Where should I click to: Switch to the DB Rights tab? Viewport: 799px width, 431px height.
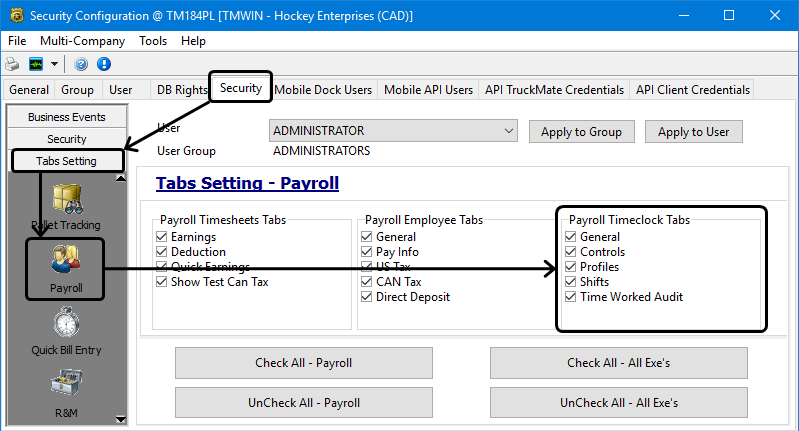click(180, 89)
